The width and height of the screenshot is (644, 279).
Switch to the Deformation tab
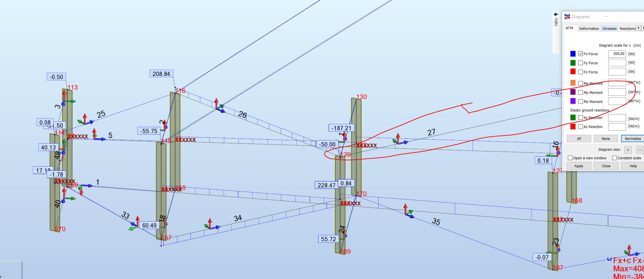pos(589,28)
